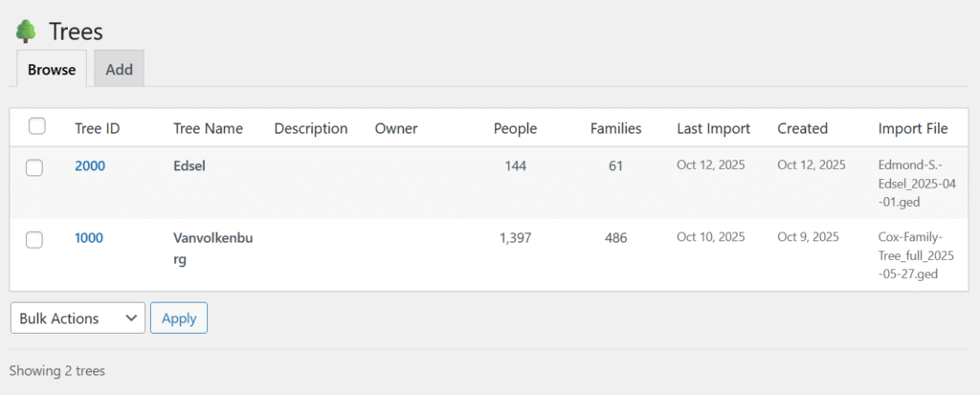Expand the Bulk Actions dropdown
Image resolution: width=980 pixels, height=395 pixels.
tap(78, 318)
